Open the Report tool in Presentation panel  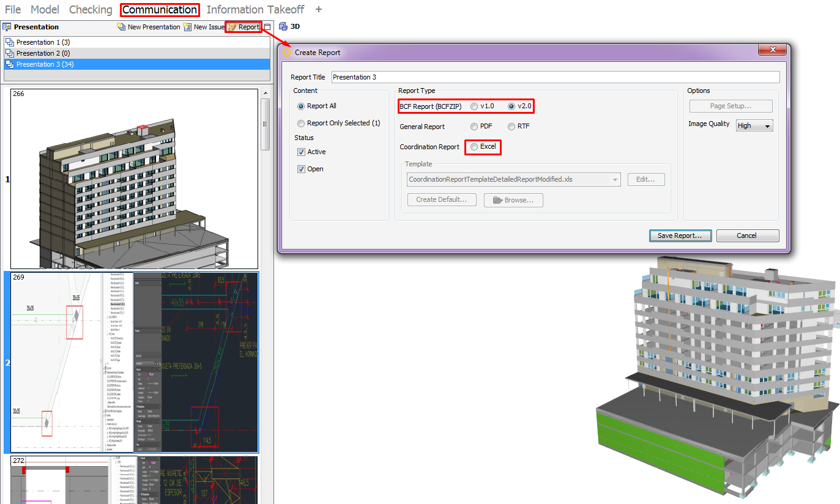coord(243,27)
